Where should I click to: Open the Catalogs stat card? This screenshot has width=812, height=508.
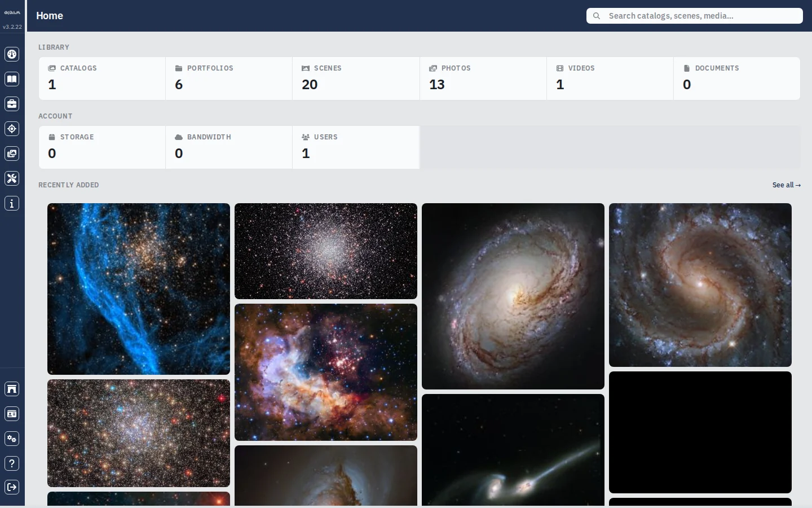pos(102,78)
